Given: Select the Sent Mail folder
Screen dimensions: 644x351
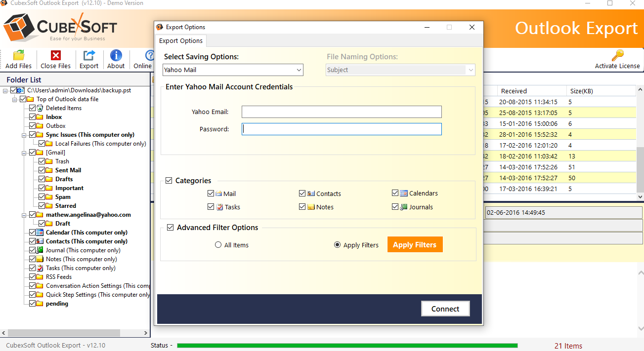Looking at the screenshot, I should coord(68,170).
